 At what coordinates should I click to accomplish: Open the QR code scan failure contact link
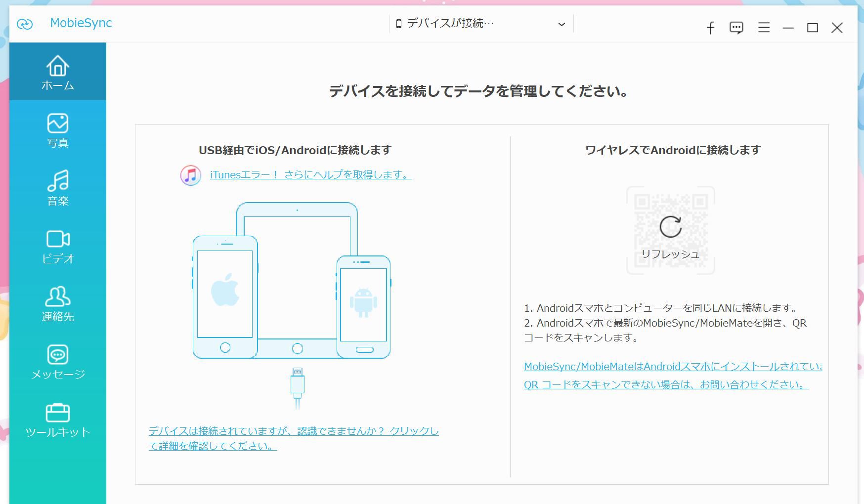click(666, 384)
